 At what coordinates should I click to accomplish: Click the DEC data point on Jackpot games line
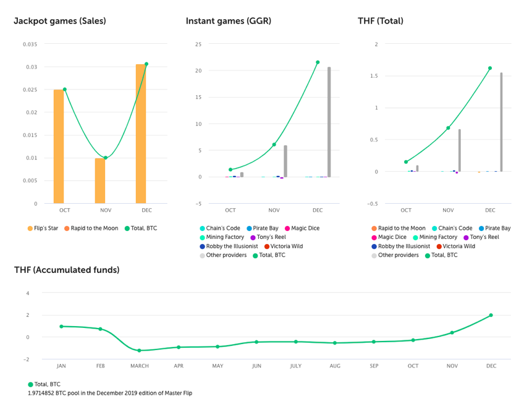coord(146,64)
